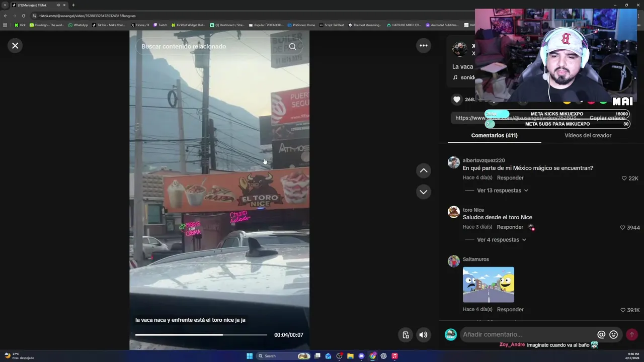Screen dimensions: 644x362
Task: Open a new browser tab
Action: [73, 5]
